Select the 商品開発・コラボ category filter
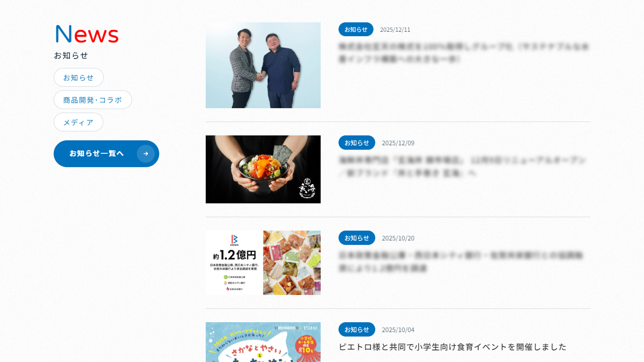 (93, 100)
